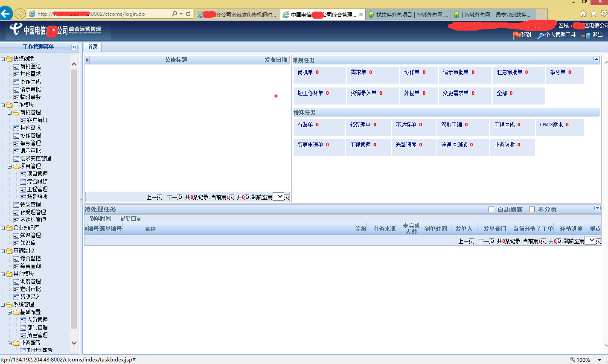This screenshot has width=608, height=364.
Task: Click the browser back arrow button
Action: coord(6,14)
